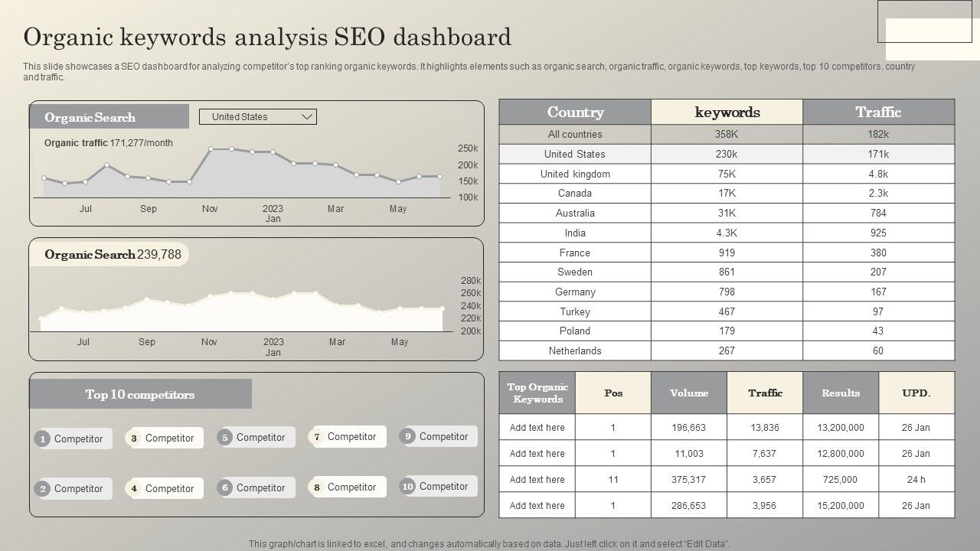Click the Edit Data footer note
The height and width of the screenshot is (551, 980).
(x=490, y=544)
